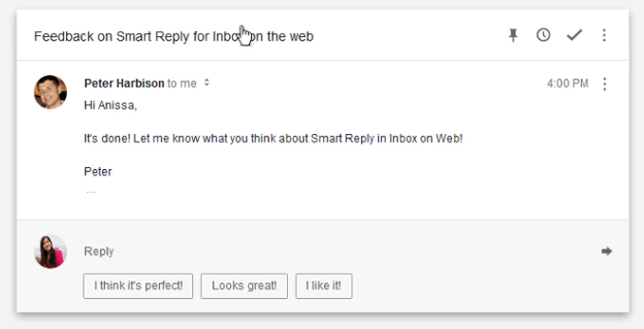
Task: Click the 4:00 PM timestamp
Action: click(x=568, y=84)
